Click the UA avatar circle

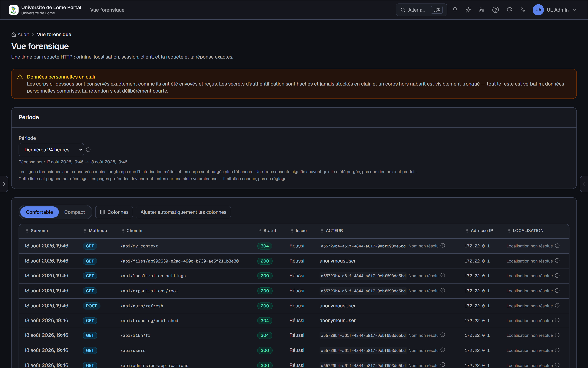tap(538, 10)
